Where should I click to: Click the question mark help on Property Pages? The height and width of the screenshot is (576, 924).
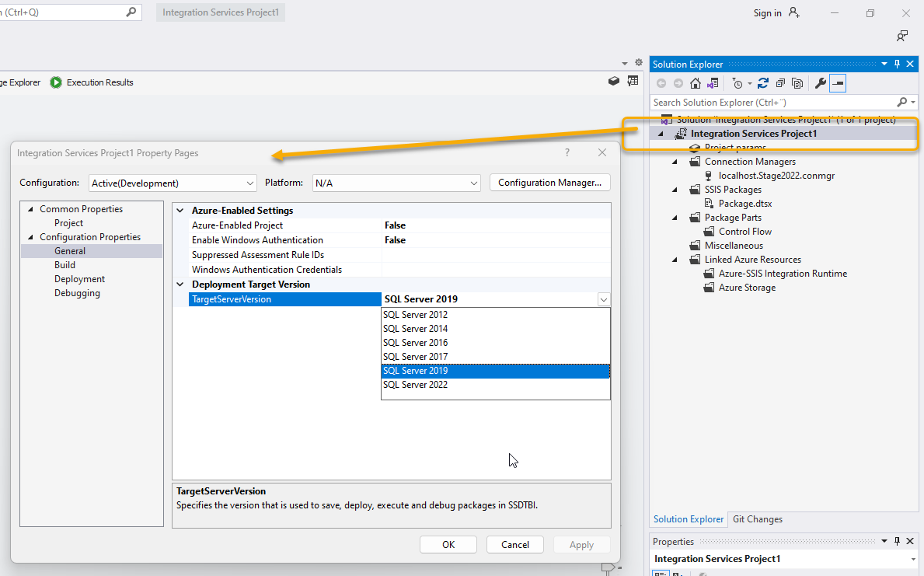[567, 152]
